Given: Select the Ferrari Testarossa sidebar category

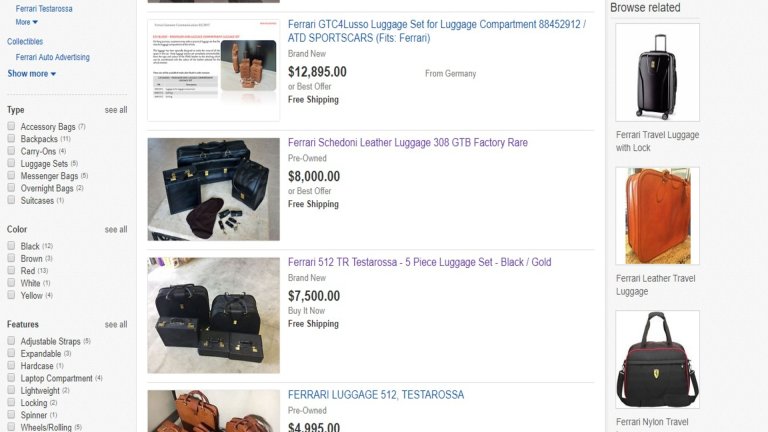Looking at the screenshot, I should (x=44, y=9).
